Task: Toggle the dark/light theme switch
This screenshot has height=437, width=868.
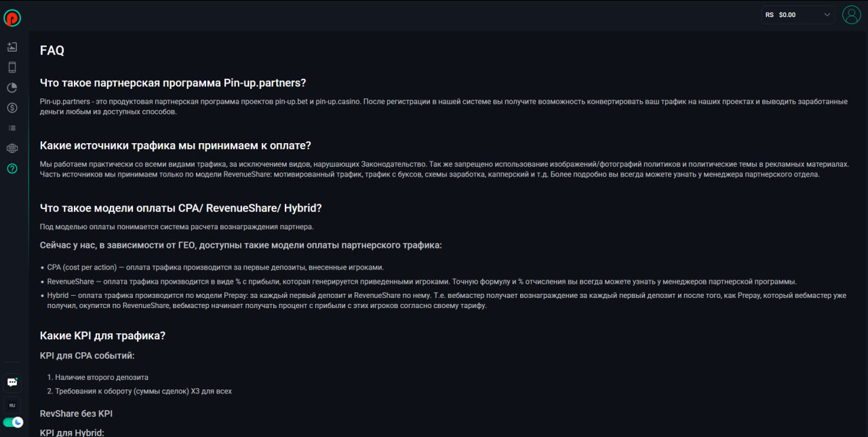Action: [x=13, y=422]
